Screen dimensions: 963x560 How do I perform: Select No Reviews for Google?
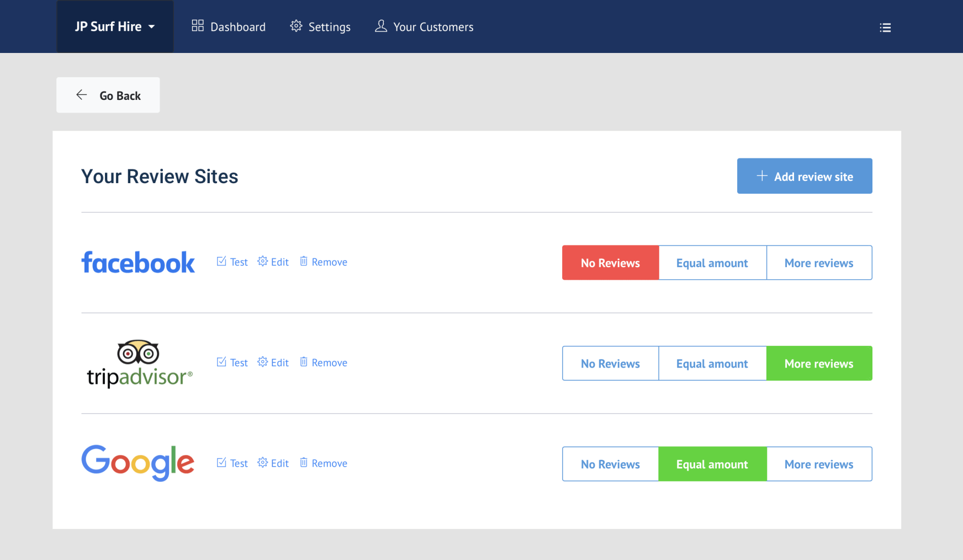(x=611, y=464)
